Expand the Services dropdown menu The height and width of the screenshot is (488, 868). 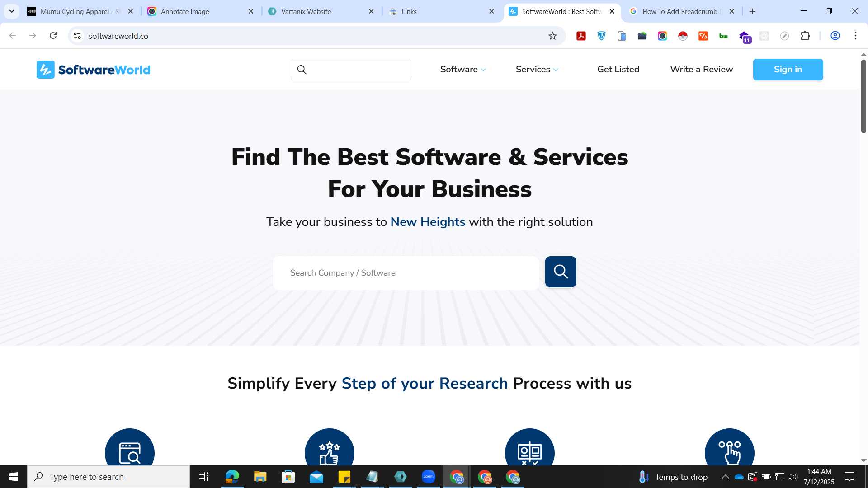(x=537, y=70)
